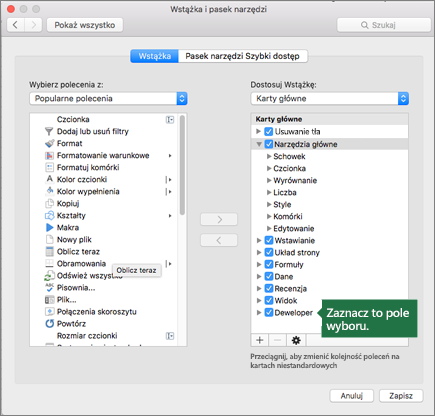Expand the Usuwanie tła disclosure triangle
Viewport: 435px width, 416px height.
(259, 131)
